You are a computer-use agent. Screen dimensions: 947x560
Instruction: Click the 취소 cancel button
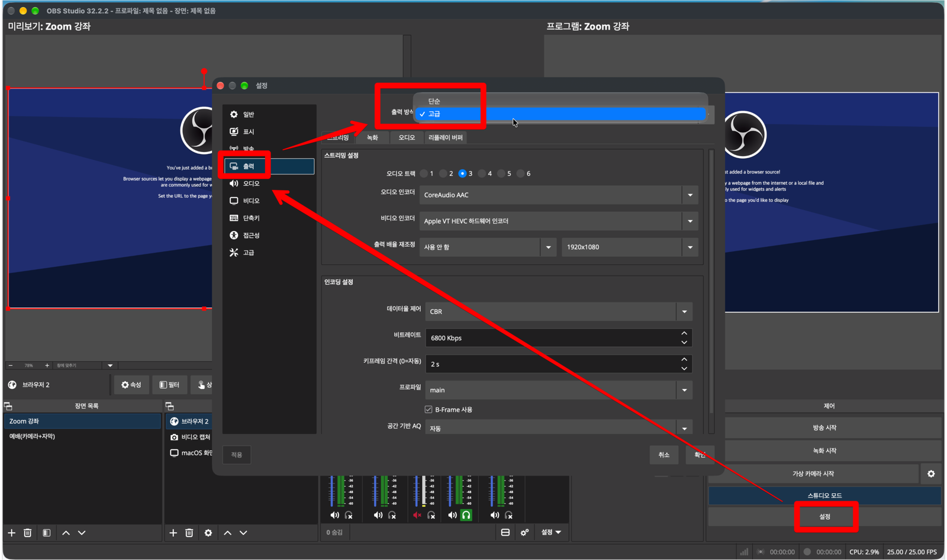664,455
